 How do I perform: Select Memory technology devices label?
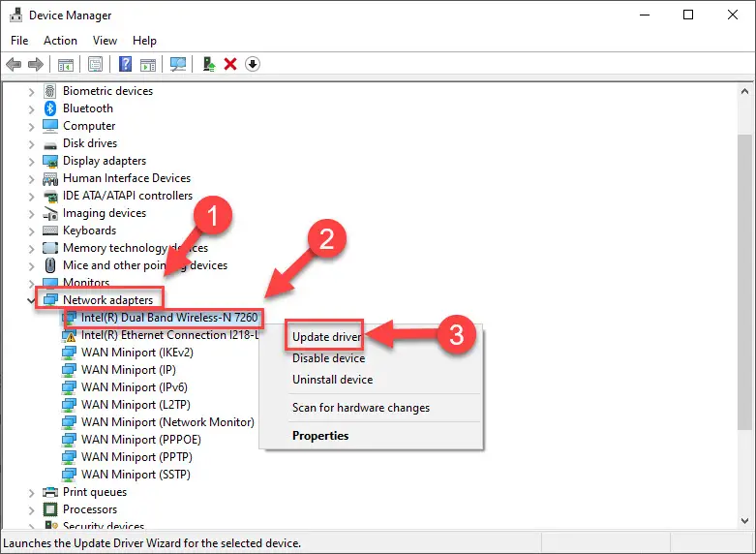(x=136, y=248)
